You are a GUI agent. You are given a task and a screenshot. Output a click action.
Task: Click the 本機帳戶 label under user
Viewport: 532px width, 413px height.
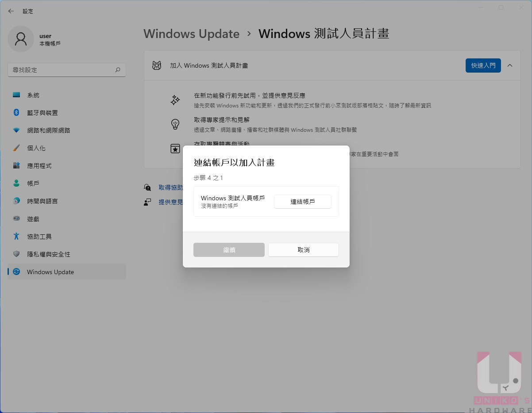50,44
